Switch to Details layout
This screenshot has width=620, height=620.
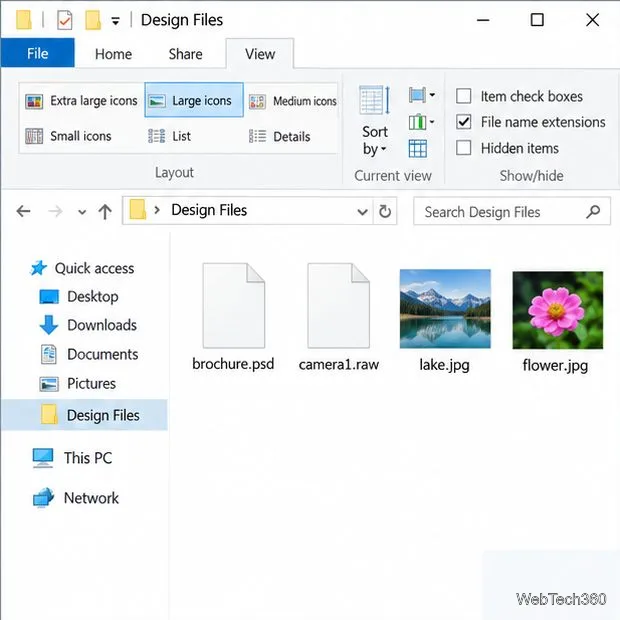[279, 137]
